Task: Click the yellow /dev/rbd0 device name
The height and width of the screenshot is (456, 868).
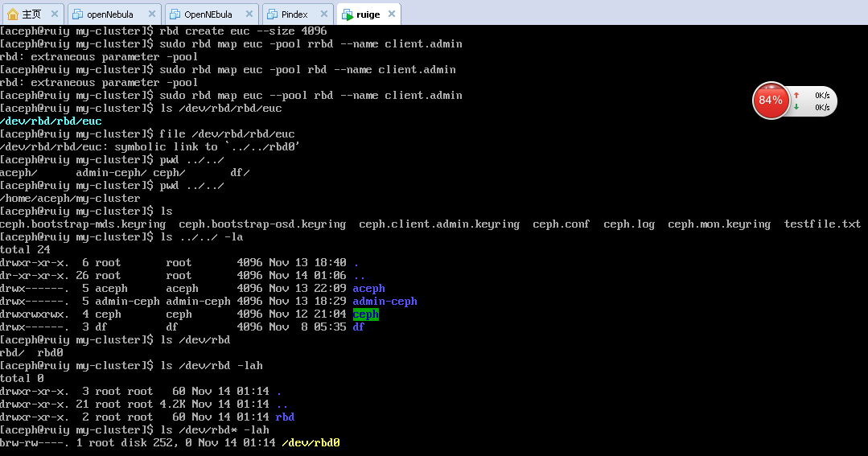Action: click(x=311, y=442)
